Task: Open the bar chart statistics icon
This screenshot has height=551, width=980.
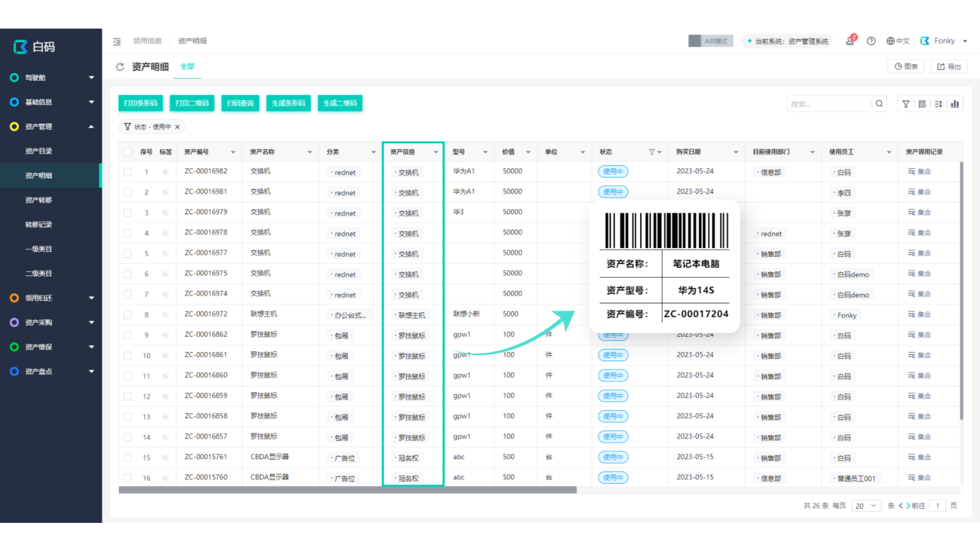Action: point(955,104)
